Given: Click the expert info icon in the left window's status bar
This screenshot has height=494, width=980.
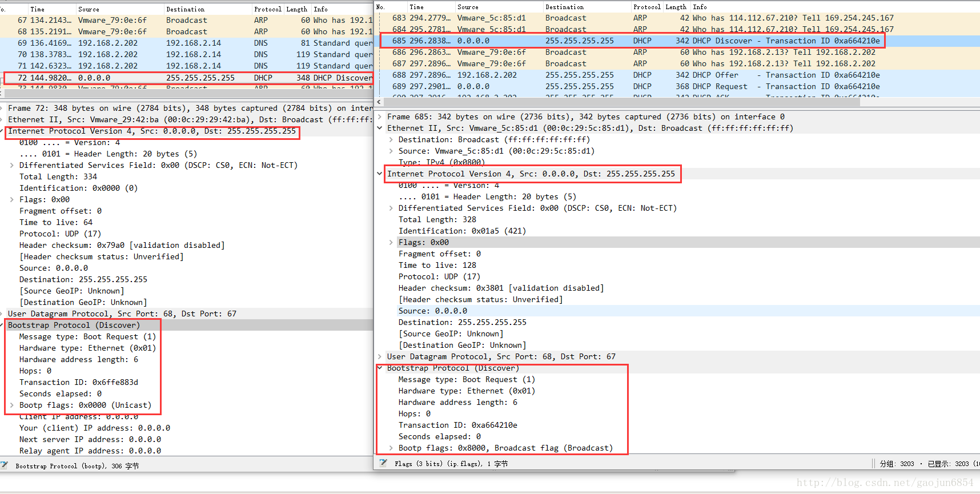Looking at the screenshot, I should 4,465.
